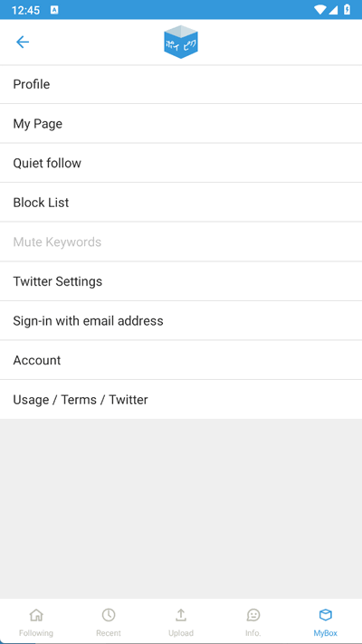Screen dimensions: 362x644
Task: Tap the blue cube app logo
Action: [x=181, y=42]
